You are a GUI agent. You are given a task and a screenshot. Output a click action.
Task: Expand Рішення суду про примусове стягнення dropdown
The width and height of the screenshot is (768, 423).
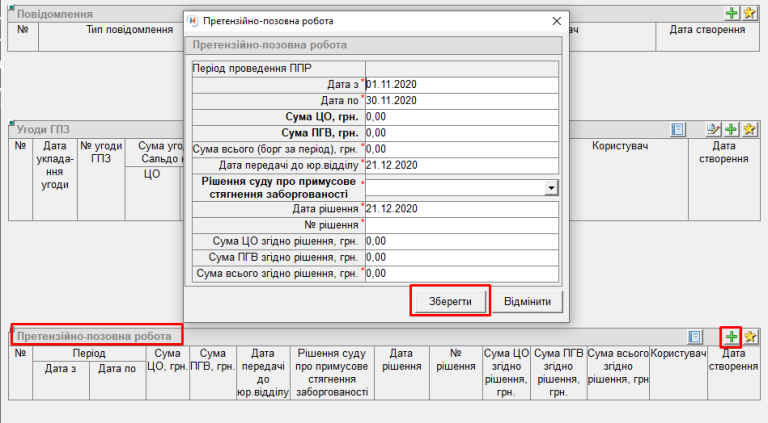tap(551, 187)
